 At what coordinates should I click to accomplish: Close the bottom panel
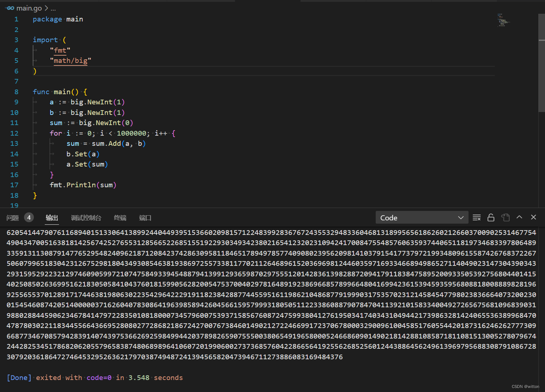tap(533, 217)
